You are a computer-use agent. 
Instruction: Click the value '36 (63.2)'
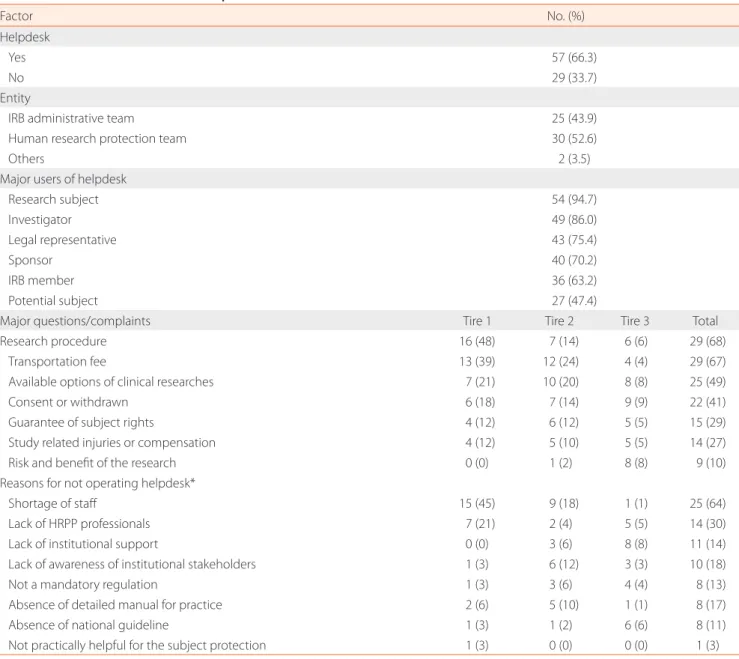point(574,280)
